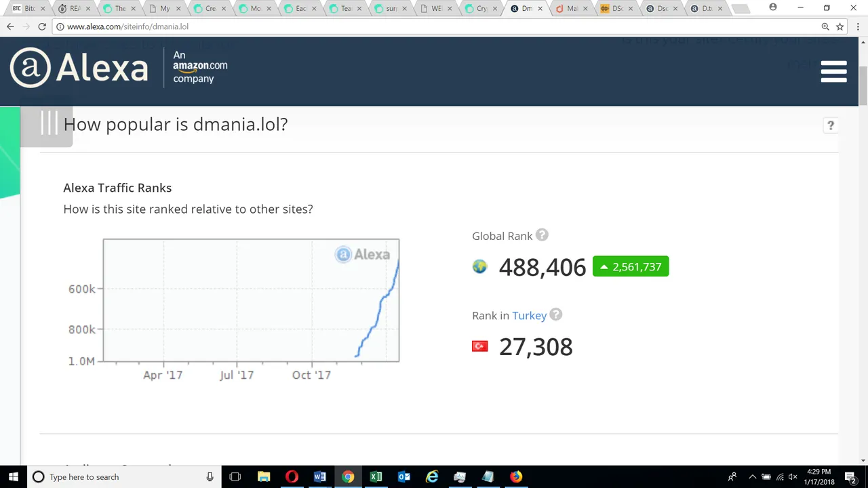This screenshot has height=488, width=868.
Task: Click the globe icon beside global rank
Action: pyautogui.click(x=479, y=266)
